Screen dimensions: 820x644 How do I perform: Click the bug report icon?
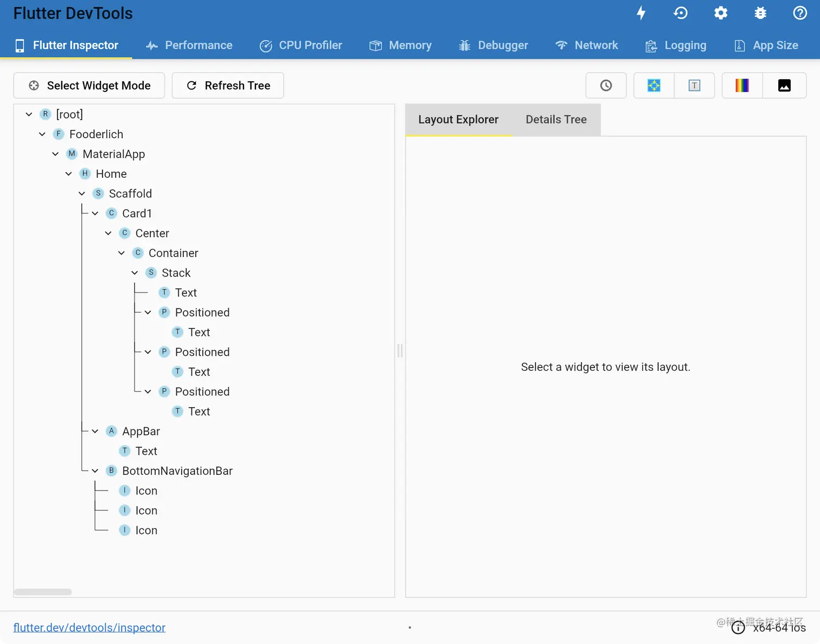[760, 13]
